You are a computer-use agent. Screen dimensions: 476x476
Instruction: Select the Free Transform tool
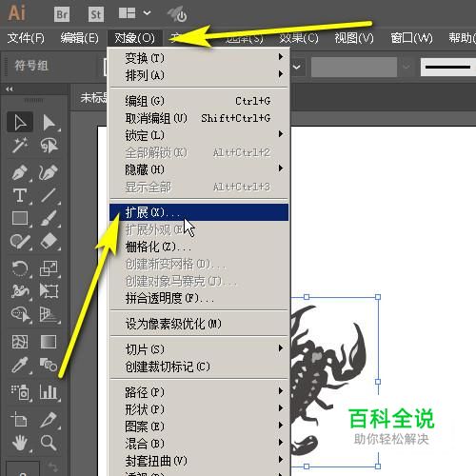[49, 290]
